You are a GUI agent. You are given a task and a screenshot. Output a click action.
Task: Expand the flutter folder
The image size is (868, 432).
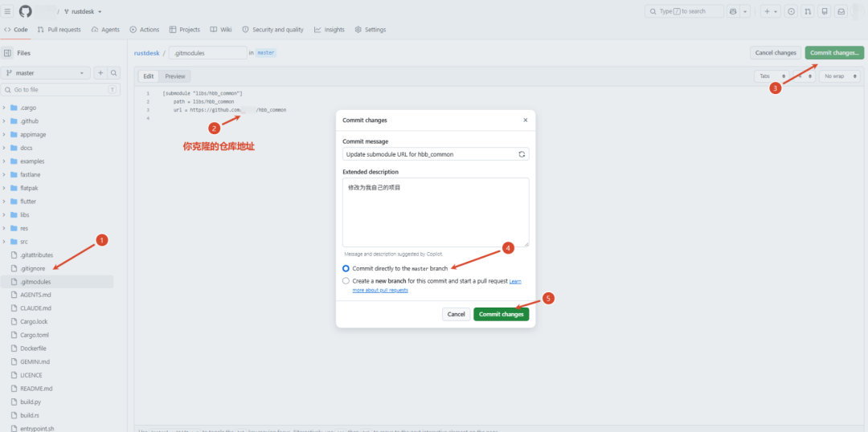click(x=5, y=202)
